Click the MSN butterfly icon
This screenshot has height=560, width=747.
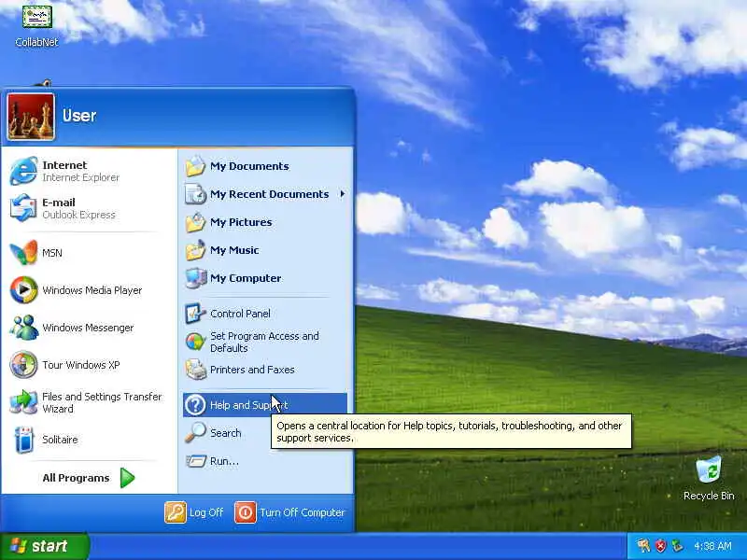coord(23,252)
